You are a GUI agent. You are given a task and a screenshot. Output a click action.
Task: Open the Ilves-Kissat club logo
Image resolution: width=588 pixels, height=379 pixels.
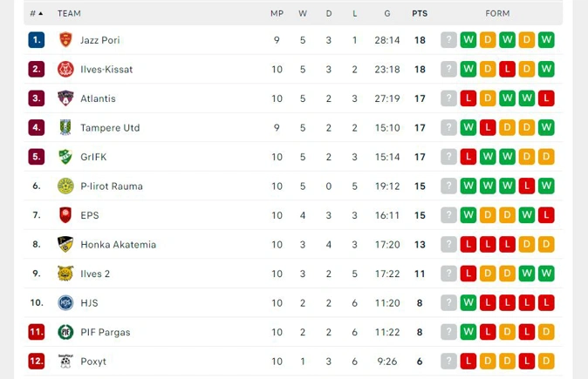point(65,70)
